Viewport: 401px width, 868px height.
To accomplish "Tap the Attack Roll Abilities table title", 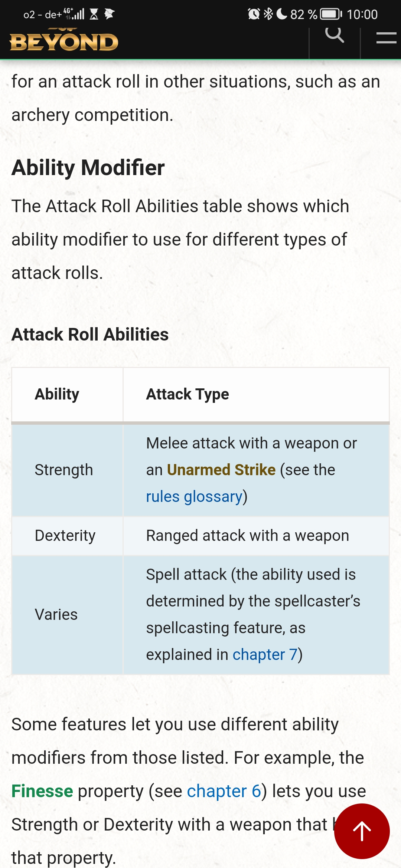I will [x=90, y=335].
